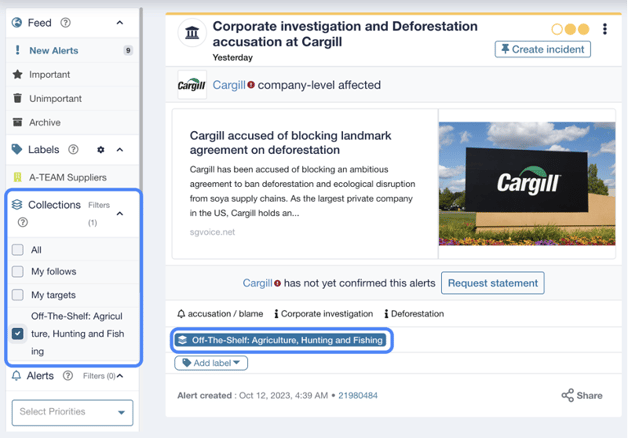Click red warning icon beside Cargill company name
The height and width of the screenshot is (438, 628).
click(x=251, y=85)
